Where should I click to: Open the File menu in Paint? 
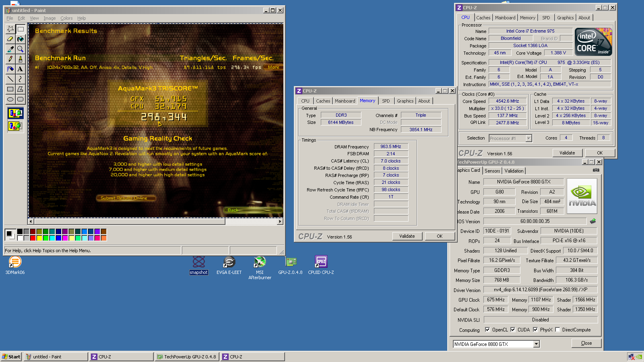[10, 18]
